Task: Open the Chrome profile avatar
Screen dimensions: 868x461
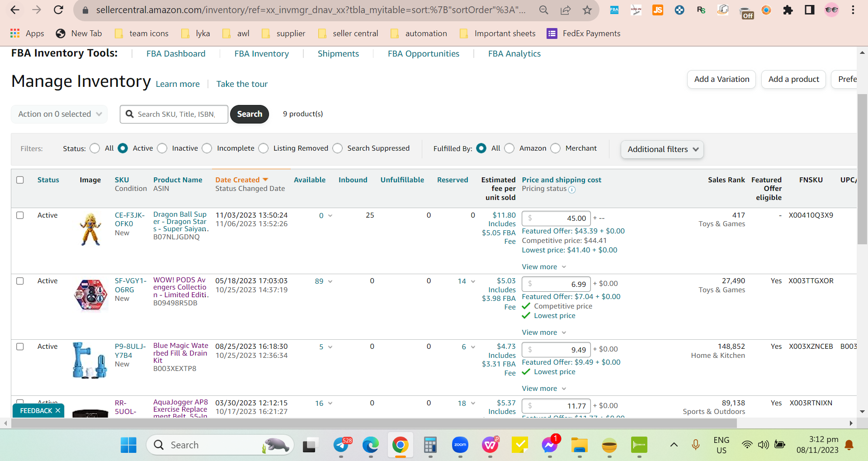Action: (831, 10)
